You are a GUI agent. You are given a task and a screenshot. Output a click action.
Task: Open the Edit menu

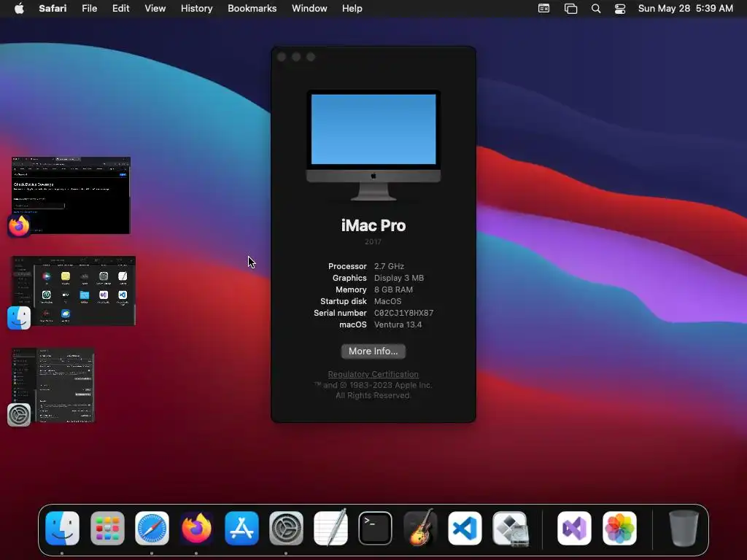point(120,9)
